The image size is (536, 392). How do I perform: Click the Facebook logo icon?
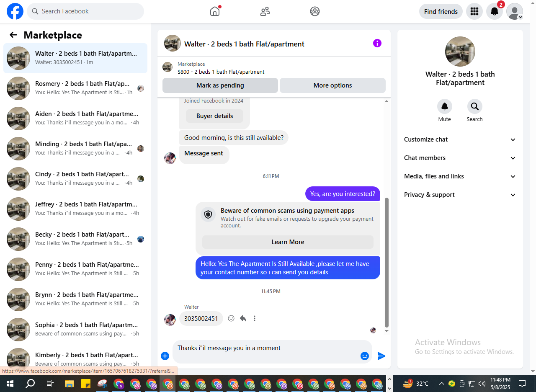pyautogui.click(x=15, y=11)
